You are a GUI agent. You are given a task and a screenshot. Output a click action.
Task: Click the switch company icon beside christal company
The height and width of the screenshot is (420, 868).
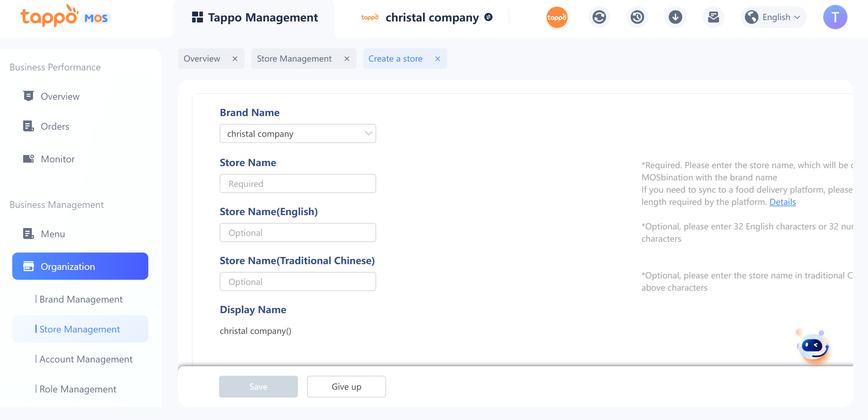click(x=488, y=17)
